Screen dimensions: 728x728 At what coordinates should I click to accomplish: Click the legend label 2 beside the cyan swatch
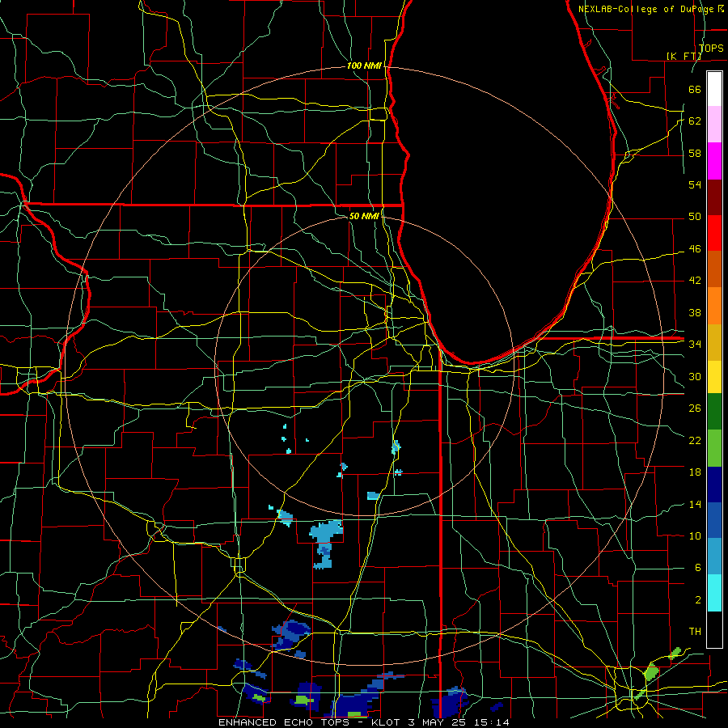click(697, 600)
